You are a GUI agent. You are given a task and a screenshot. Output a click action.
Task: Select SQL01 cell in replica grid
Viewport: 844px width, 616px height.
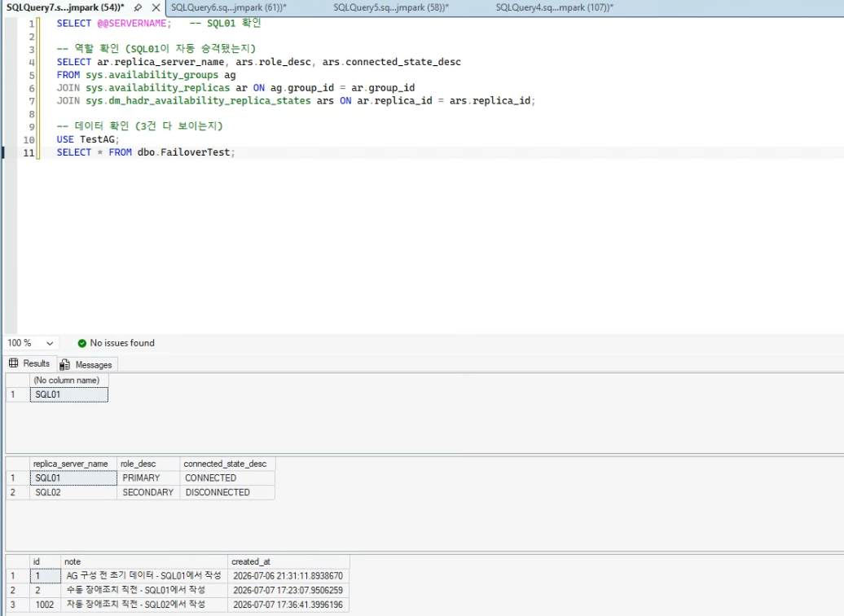(x=73, y=477)
